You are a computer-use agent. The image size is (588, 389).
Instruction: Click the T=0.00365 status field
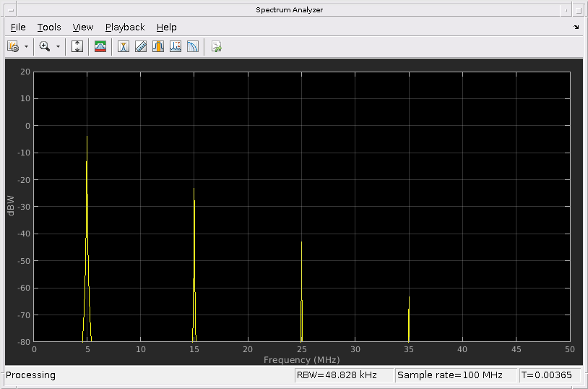(550, 375)
